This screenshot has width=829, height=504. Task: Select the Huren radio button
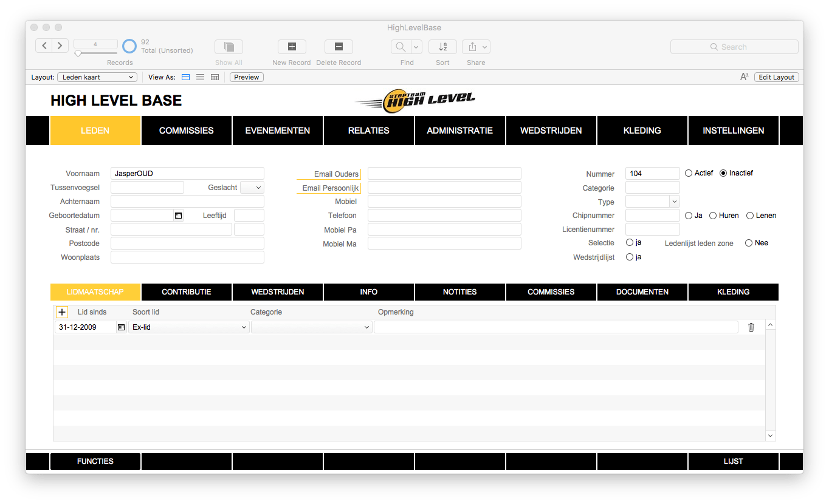[713, 216]
